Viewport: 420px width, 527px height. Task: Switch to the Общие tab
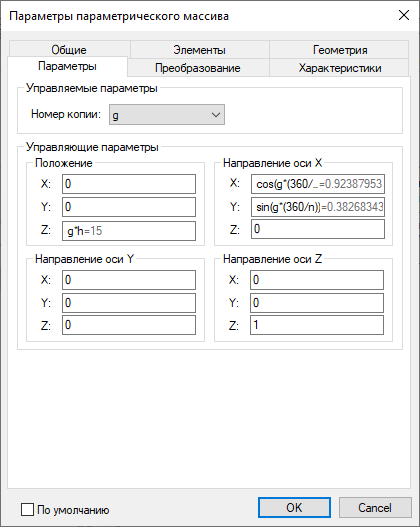pyautogui.click(x=69, y=49)
